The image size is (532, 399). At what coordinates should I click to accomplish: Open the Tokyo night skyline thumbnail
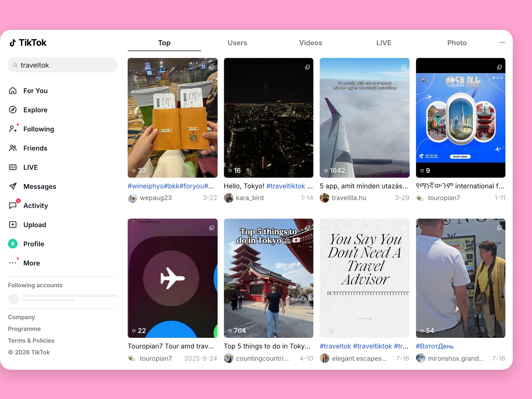tap(269, 118)
